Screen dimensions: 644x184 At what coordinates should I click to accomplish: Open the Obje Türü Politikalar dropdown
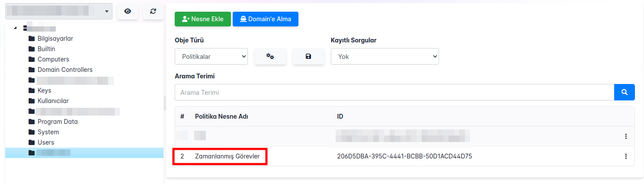click(x=211, y=56)
